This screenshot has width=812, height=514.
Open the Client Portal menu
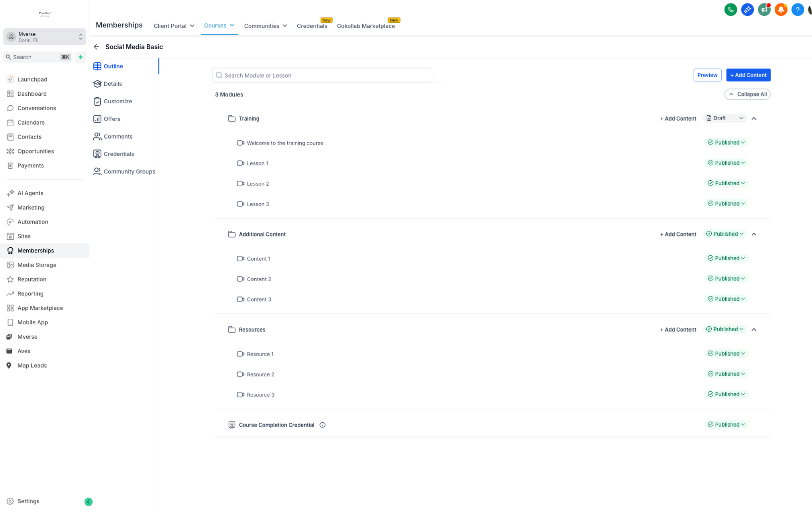[174, 26]
